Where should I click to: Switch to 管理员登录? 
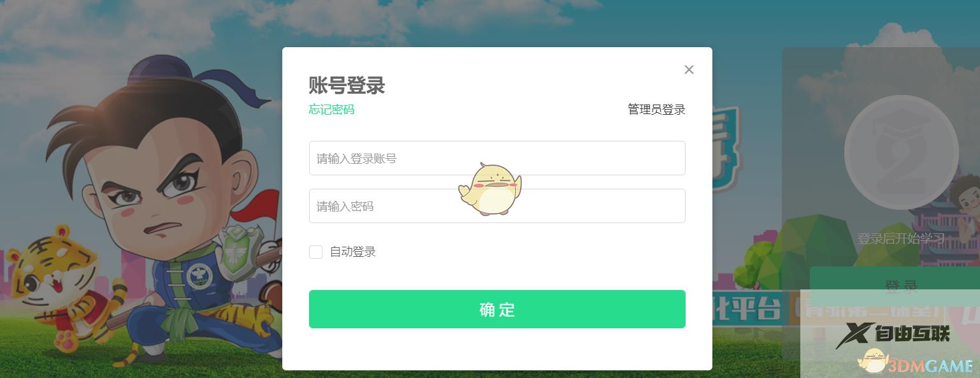coord(656,110)
